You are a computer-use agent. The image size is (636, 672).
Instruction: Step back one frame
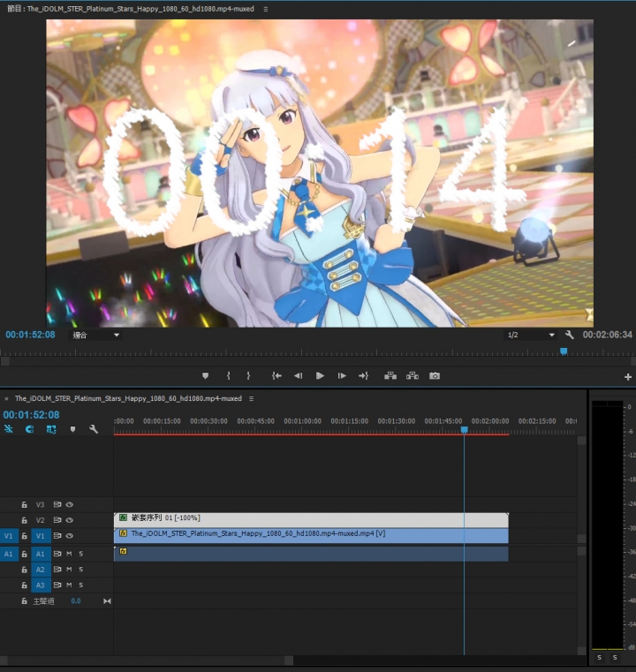(x=299, y=376)
